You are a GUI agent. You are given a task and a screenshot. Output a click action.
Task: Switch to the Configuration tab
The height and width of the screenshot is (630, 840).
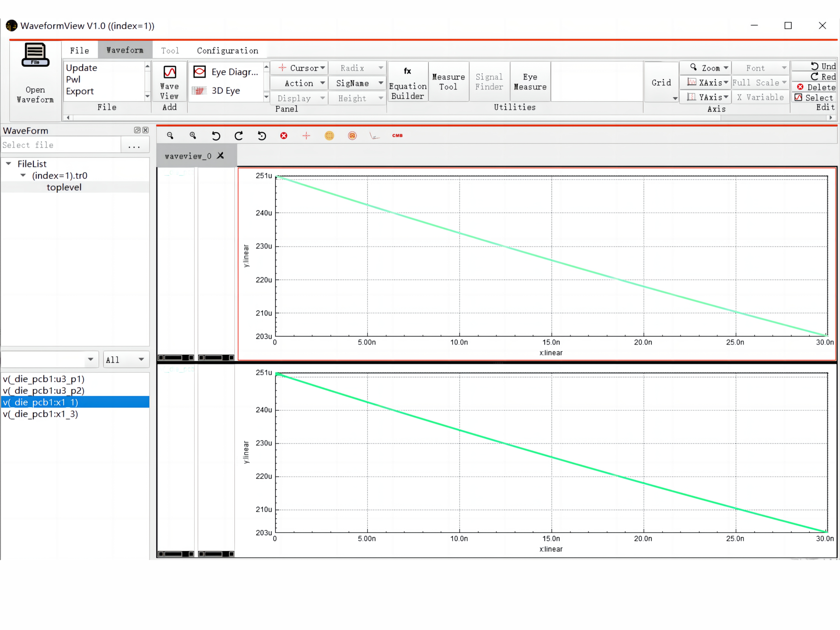[227, 51]
